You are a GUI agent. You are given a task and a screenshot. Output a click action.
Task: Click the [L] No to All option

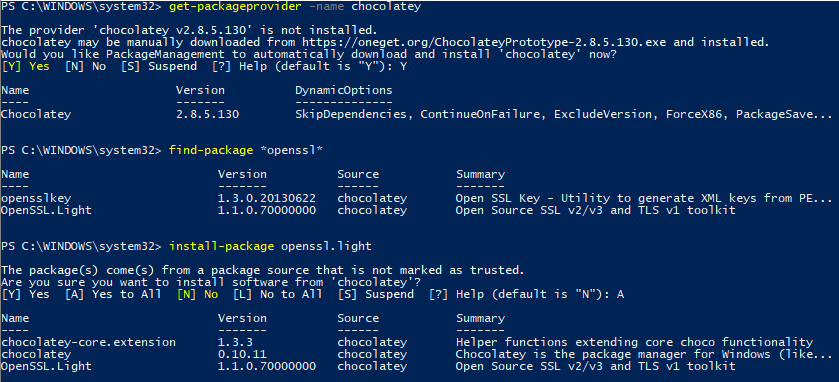[278, 294]
